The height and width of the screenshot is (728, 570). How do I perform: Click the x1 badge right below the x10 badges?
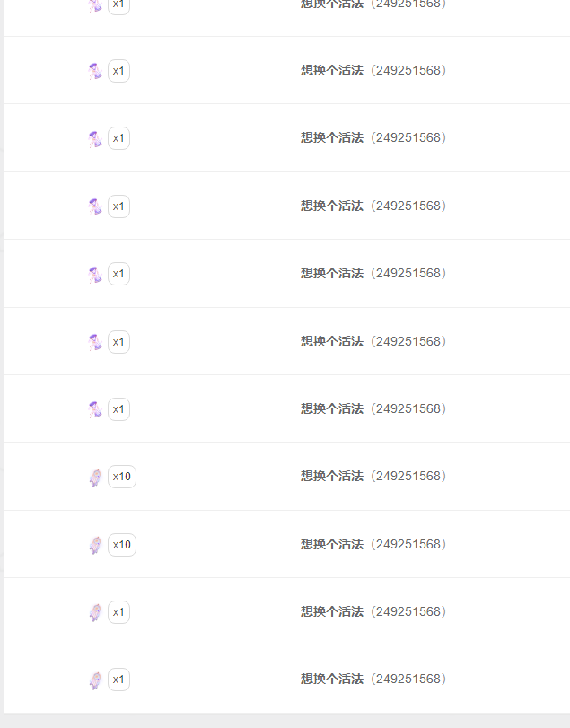pos(118,612)
